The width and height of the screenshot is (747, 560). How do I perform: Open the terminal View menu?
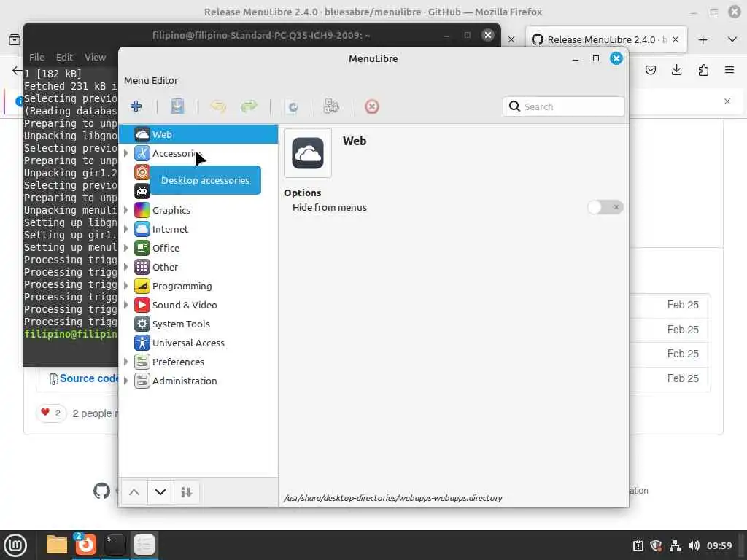tap(96, 57)
